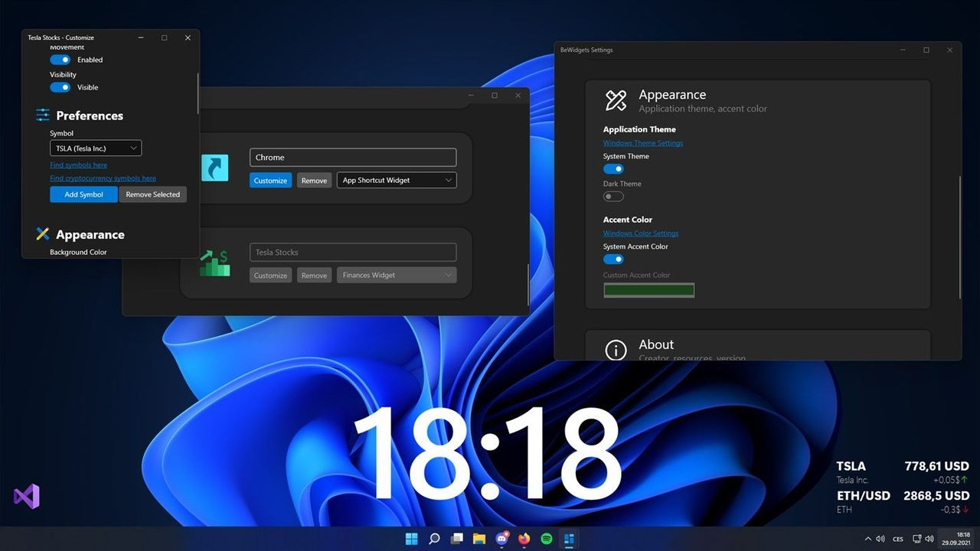Click the Chrome shortcut widget icon

(x=215, y=168)
